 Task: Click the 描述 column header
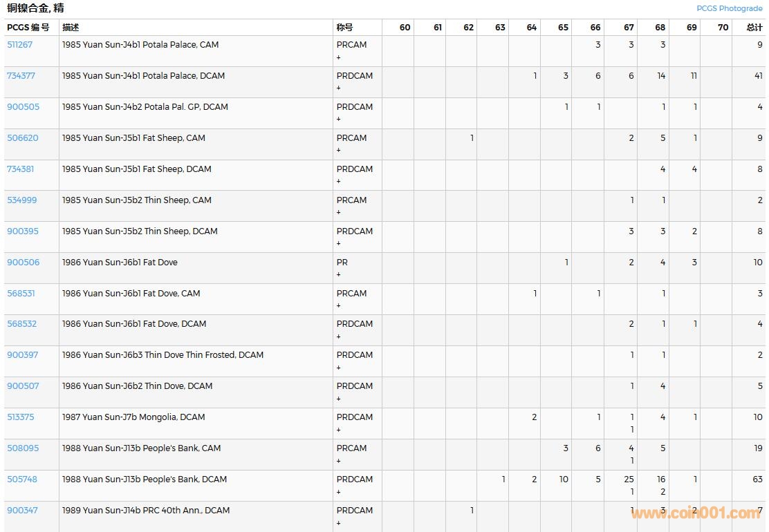coord(71,28)
